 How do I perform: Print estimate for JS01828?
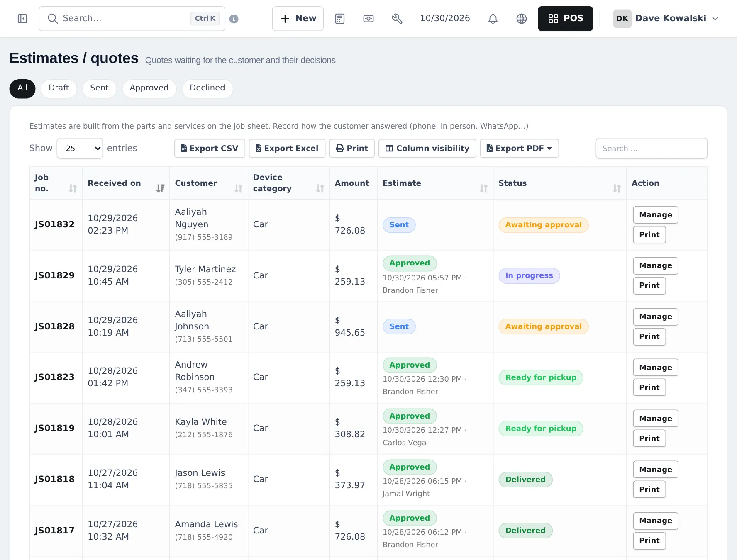(x=649, y=336)
